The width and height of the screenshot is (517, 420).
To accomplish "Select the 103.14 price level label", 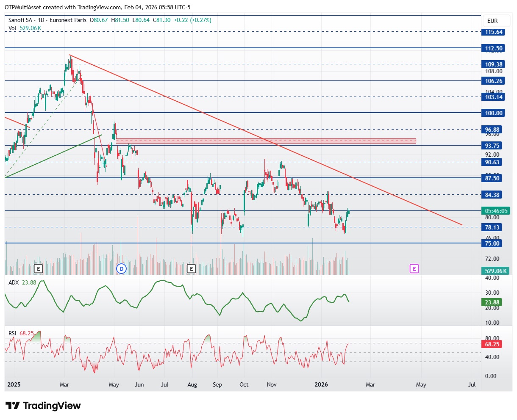I will [x=494, y=97].
